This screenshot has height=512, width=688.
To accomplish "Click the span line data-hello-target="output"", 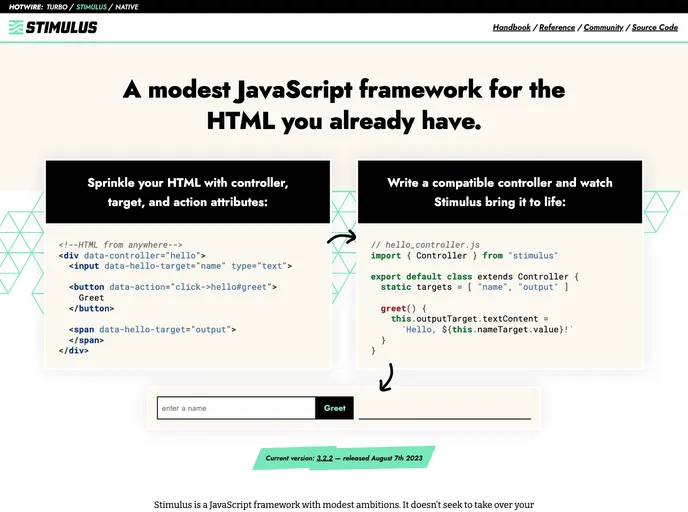I will (152, 329).
